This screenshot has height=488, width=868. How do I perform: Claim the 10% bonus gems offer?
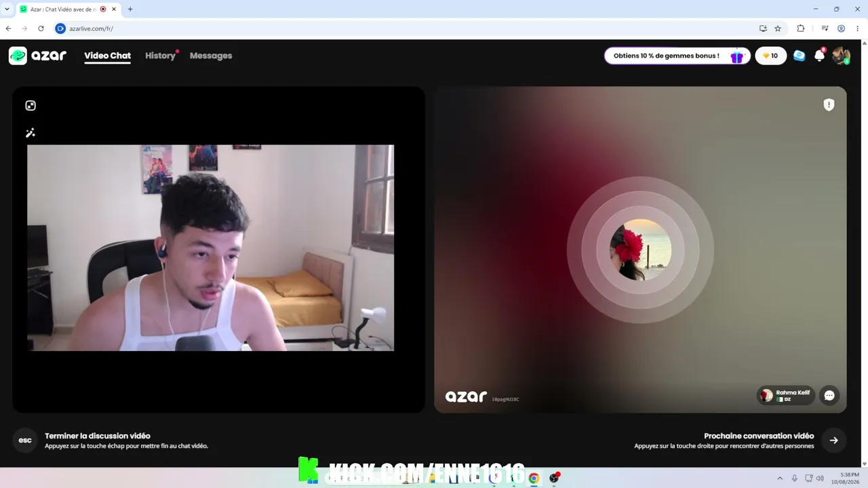tap(677, 56)
